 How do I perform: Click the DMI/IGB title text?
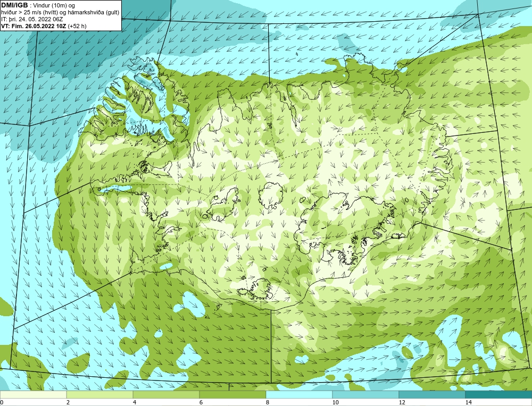pyautogui.click(x=14, y=5)
